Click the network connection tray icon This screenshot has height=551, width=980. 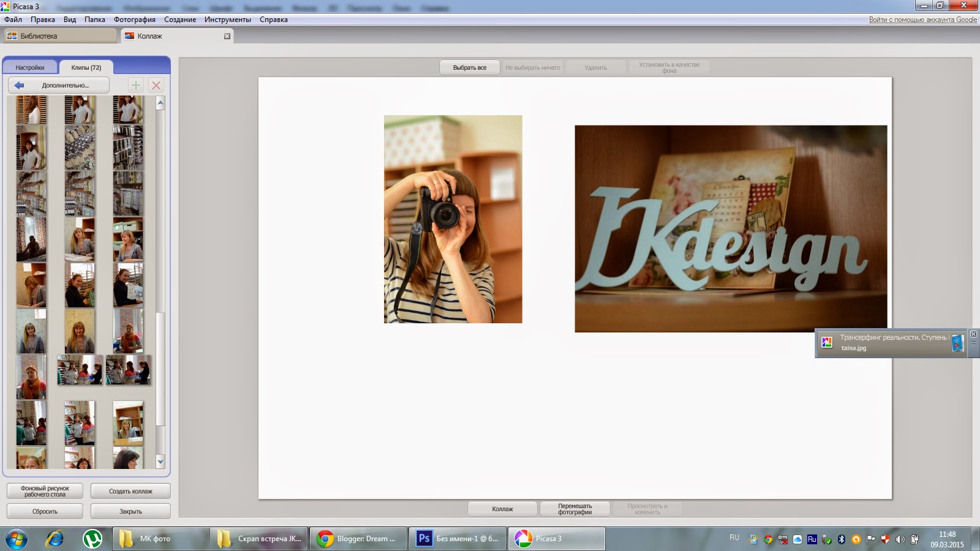(x=783, y=539)
